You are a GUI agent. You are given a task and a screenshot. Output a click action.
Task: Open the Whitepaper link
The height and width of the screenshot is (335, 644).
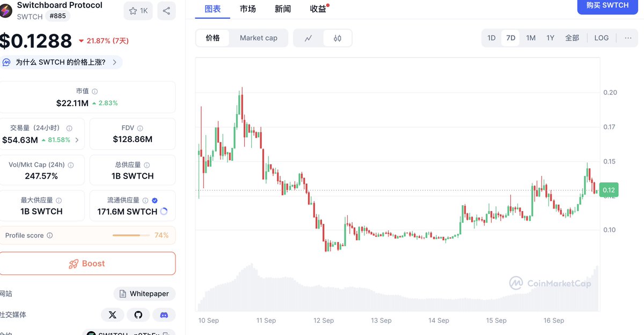coord(144,294)
